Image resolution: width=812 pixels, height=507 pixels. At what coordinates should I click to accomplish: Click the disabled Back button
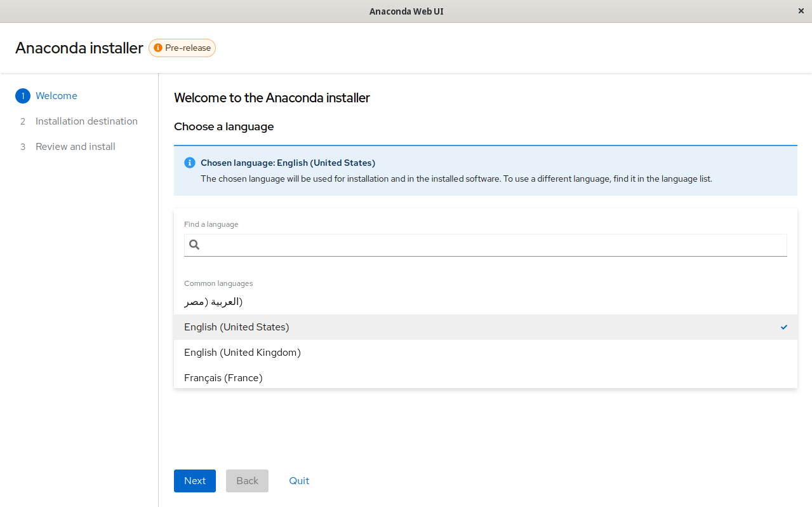(247, 481)
